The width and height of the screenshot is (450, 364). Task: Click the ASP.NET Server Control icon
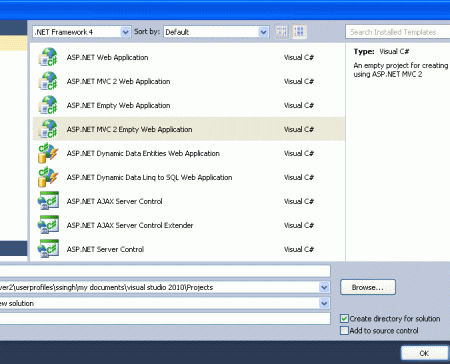tap(48, 249)
